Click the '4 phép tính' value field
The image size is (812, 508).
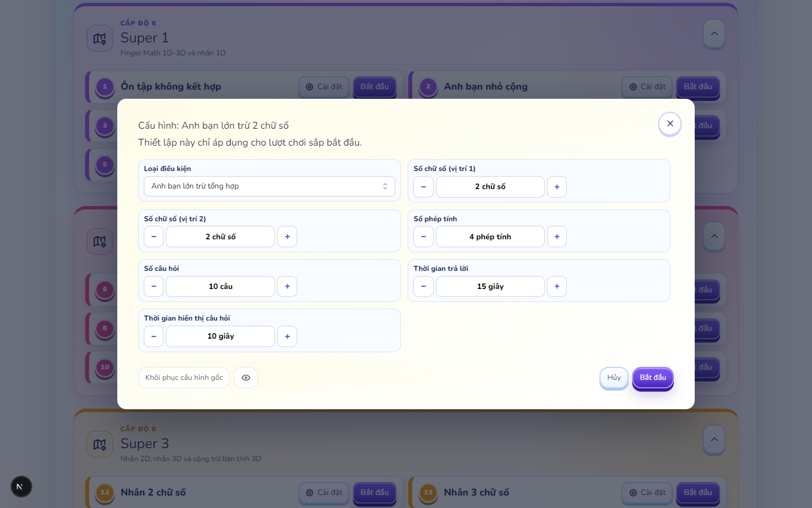coord(490,237)
